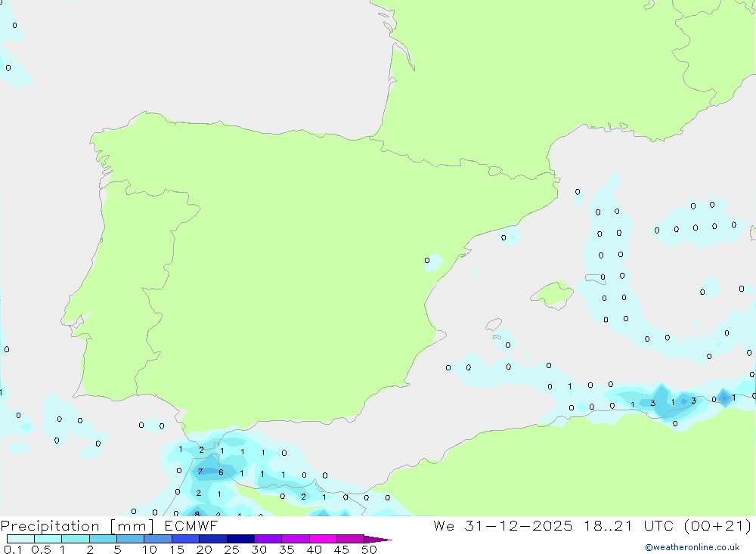Click the 0.5–1 mm legend color box
The height and width of the screenshot is (554, 756).
(x=48, y=539)
